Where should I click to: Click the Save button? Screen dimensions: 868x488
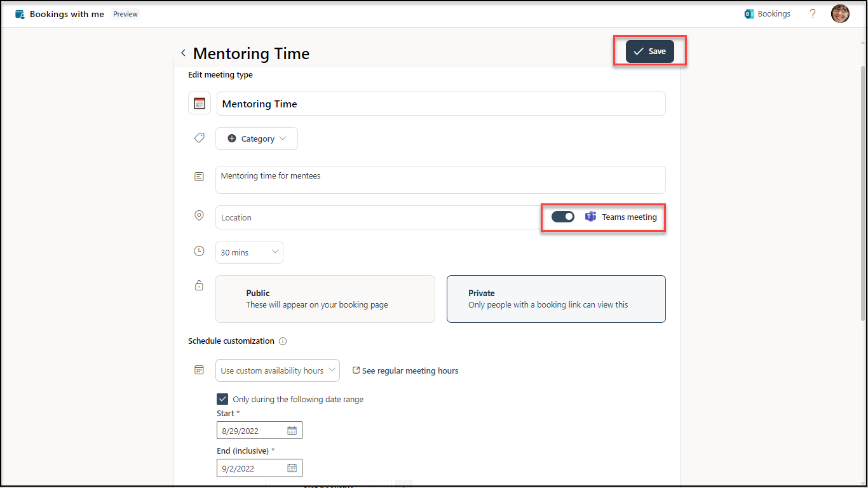(x=649, y=51)
